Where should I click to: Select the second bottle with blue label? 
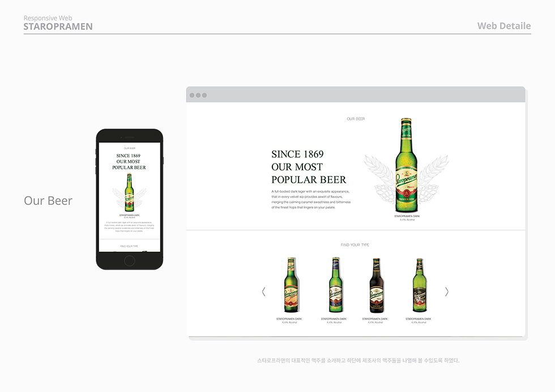coord(335,286)
